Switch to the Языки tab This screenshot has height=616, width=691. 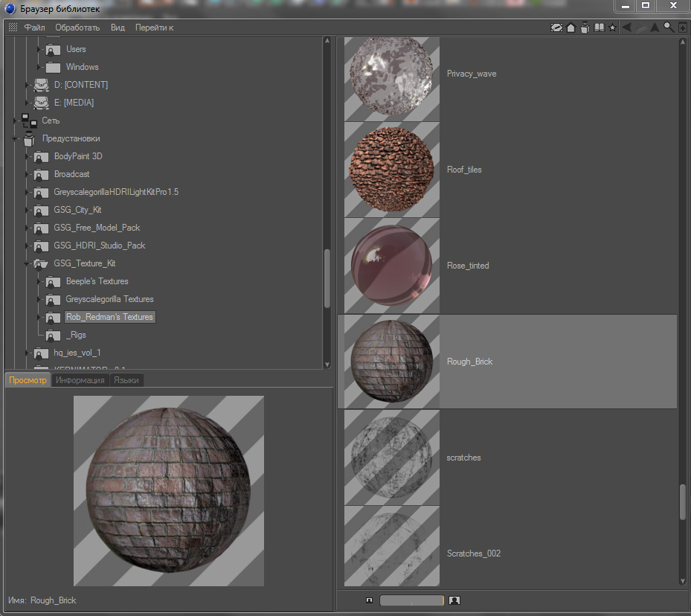[126, 380]
